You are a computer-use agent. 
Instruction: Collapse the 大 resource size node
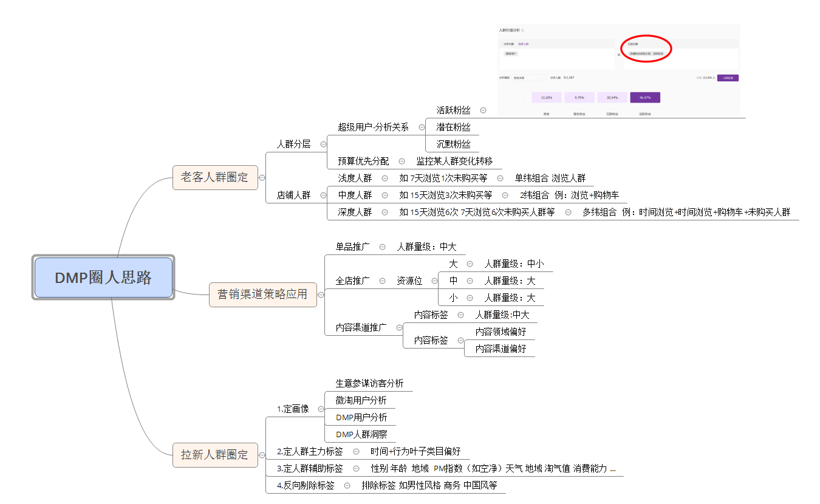(470, 264)
